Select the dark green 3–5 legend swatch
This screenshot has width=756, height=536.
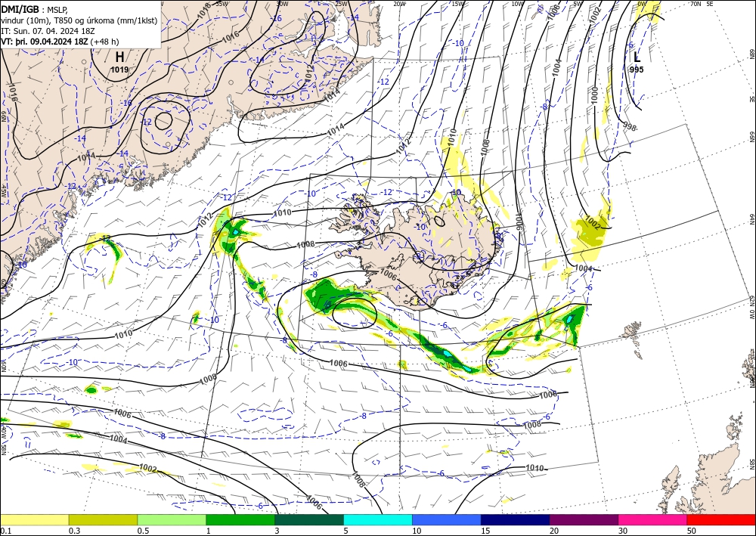coord(309,519)
